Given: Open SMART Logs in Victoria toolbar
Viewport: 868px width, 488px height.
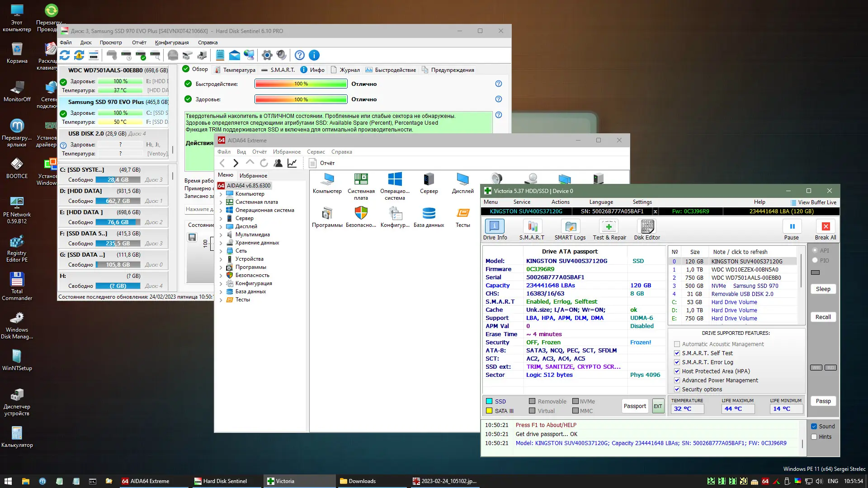Looking at the screenshot, I should pyautogui.click(x=570, y=226).
